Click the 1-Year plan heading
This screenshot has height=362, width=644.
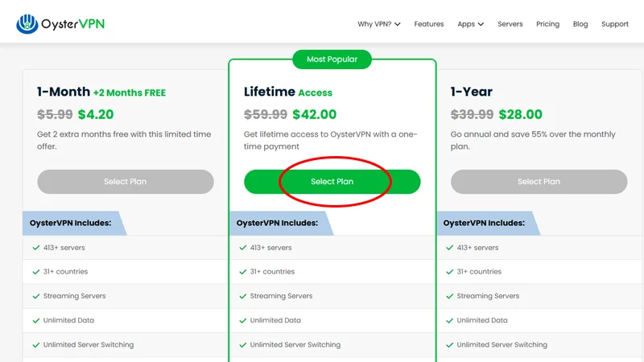tap(472, 92)
